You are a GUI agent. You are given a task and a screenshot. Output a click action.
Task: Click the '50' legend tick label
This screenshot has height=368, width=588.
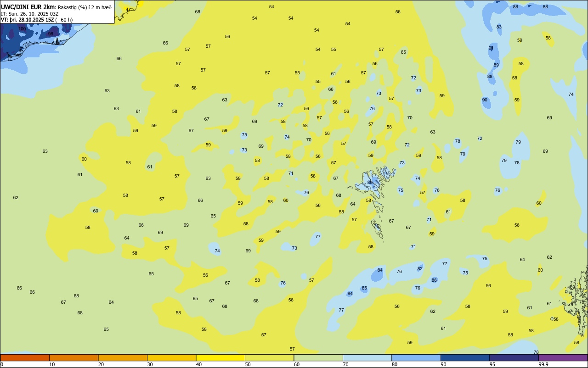pyautogui.click(x=248, y=364)
